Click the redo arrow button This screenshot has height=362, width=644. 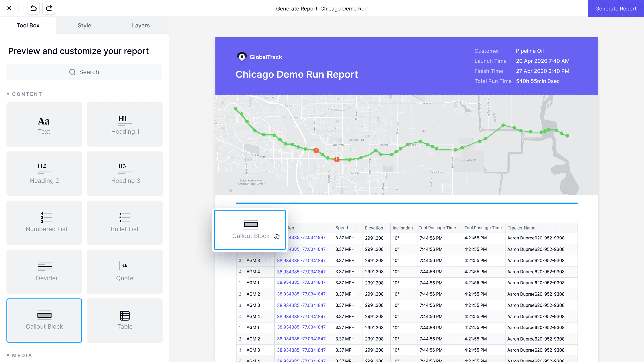pyautogui.click(x=49, y=8)
